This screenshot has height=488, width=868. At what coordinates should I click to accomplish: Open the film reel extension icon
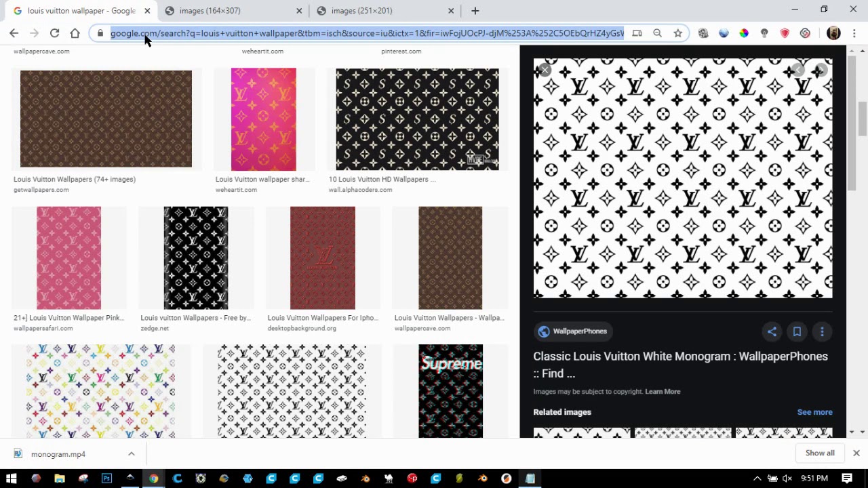703,33
